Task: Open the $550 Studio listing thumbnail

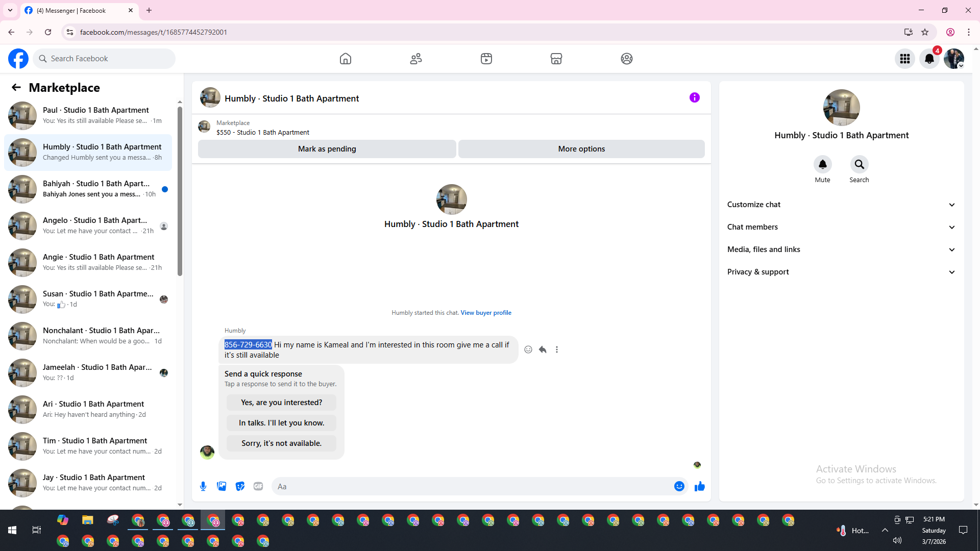Action: pyautogui.click(x=204, y=127)
